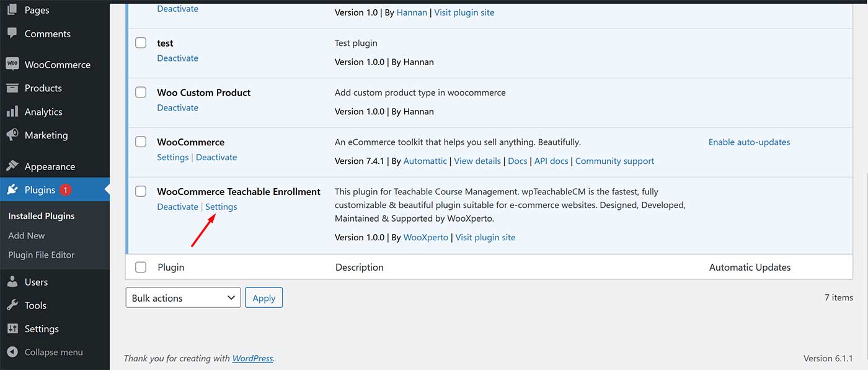
Task: Click the red update count badge on Plugins
Action: pyautogui.click(x=66, y=190)
